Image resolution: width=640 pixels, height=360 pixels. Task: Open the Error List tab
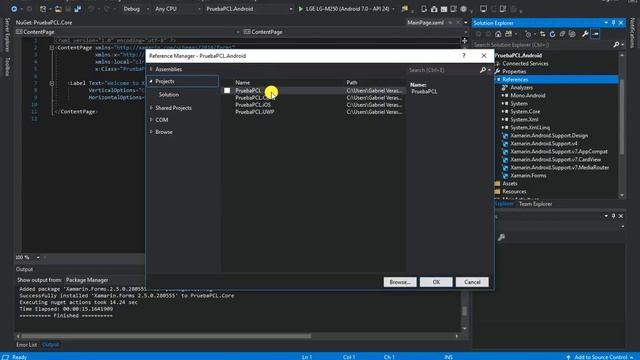click(x=27, y=345)
